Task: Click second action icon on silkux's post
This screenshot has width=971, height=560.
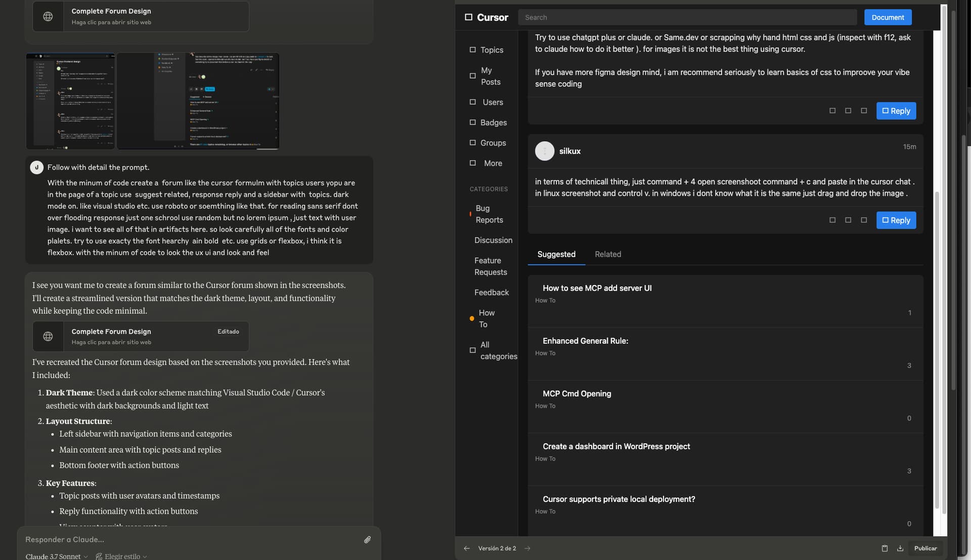Action: click(x=848, y=220)
